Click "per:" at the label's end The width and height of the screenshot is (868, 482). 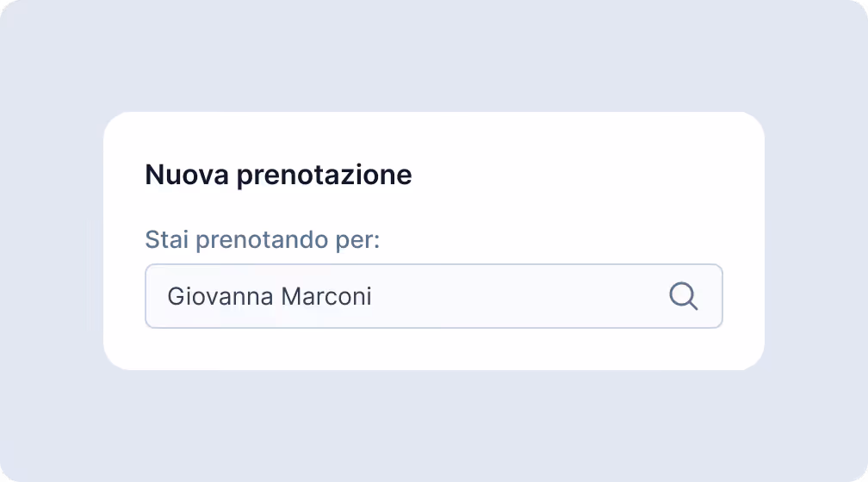click(357, 239)
